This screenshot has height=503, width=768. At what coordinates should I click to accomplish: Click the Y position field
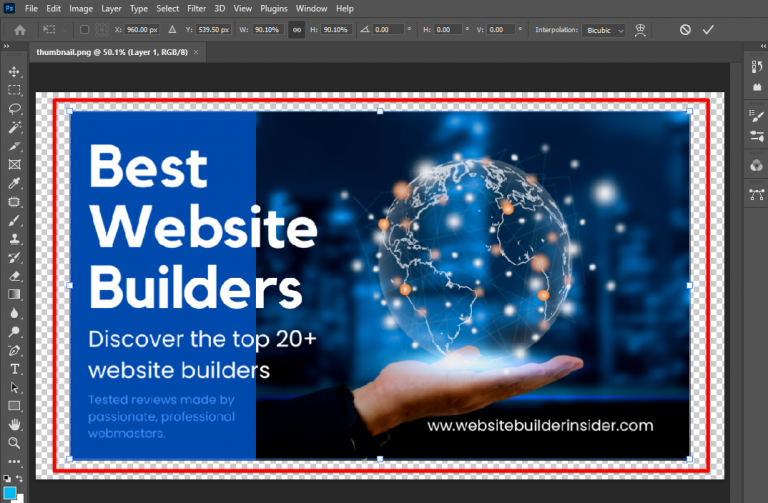pos(214,30)
